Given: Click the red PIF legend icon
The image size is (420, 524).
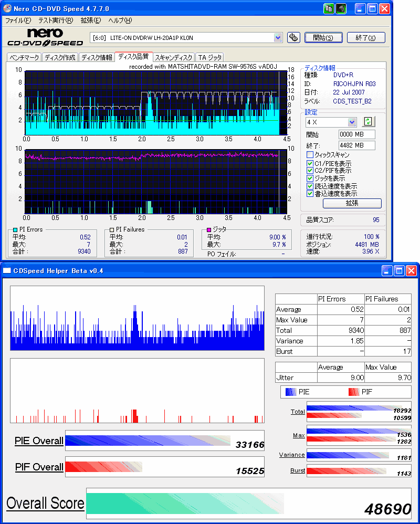Looking at the screenshot, I should [354, 392].
